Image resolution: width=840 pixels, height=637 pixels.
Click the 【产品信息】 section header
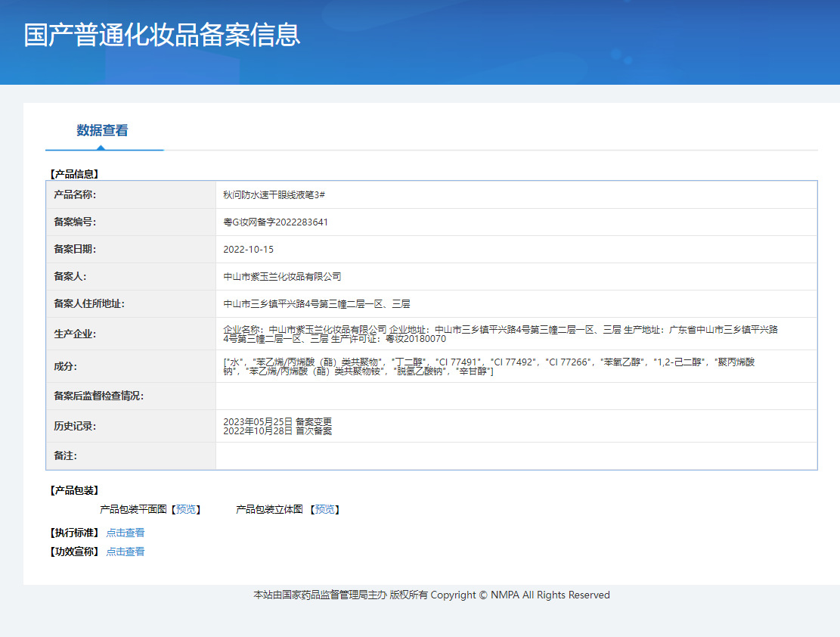point(73,174)
